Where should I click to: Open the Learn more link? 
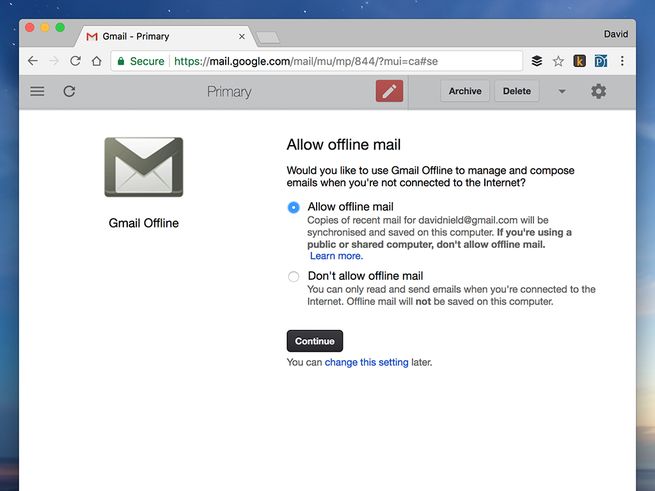click(336, 256)
